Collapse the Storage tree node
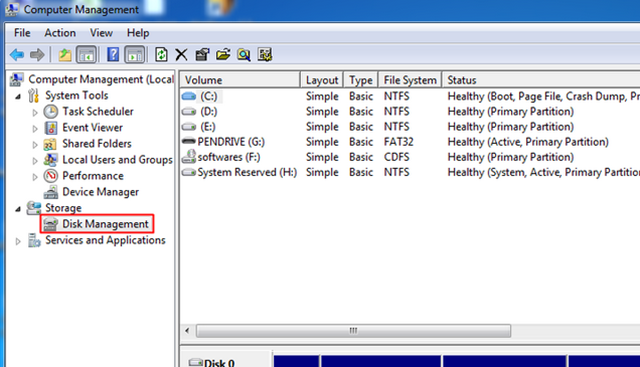This screenshot has width=640, height=367. click(x=18, y=209)
